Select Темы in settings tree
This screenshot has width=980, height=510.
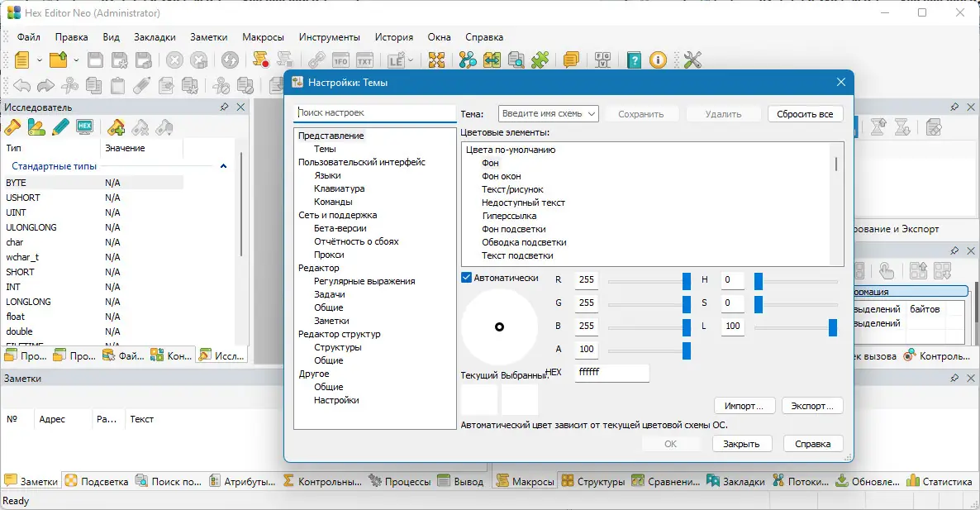325,149
